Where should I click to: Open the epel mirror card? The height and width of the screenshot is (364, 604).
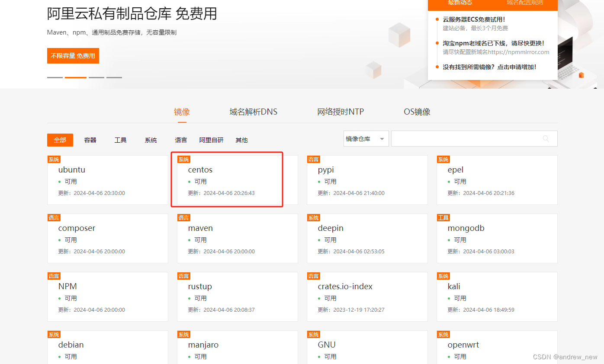pos(497,180)
